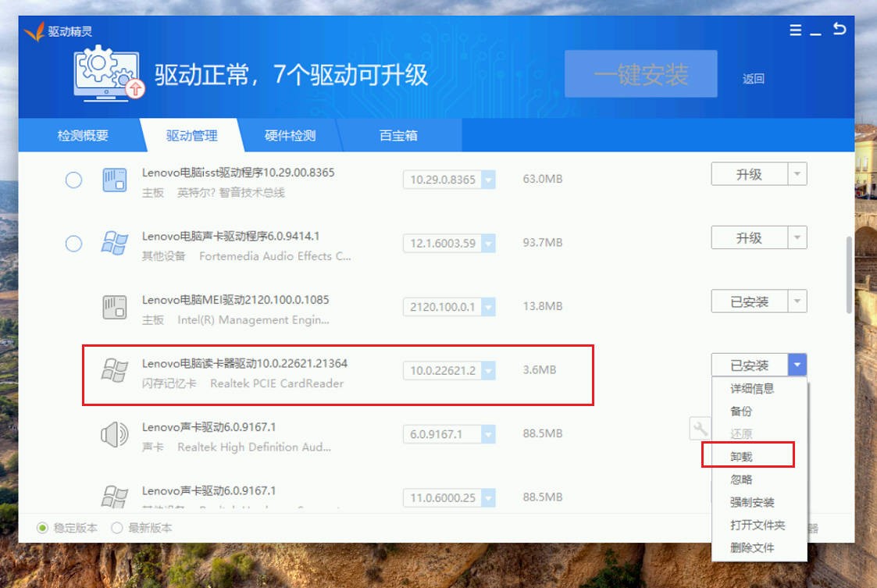The image size is (877, 588).
Task: Choose the 最新版本 radio option
Action: point(117,528)
